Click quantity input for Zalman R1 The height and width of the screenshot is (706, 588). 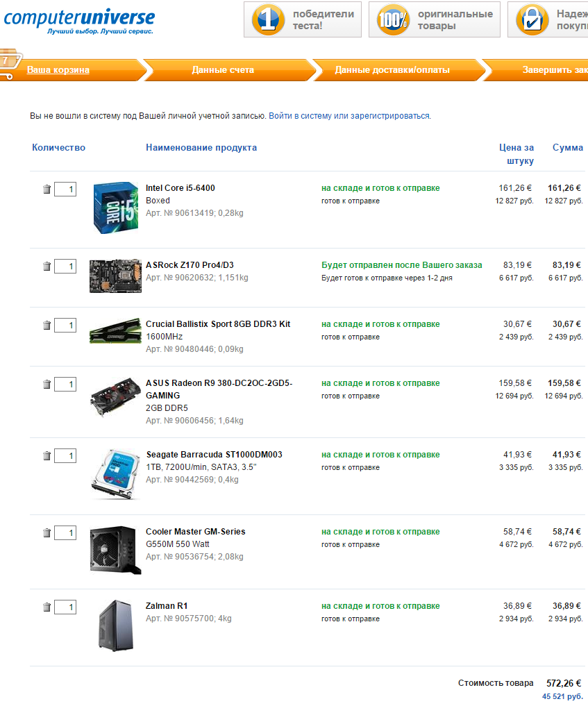tap(65, 607)
